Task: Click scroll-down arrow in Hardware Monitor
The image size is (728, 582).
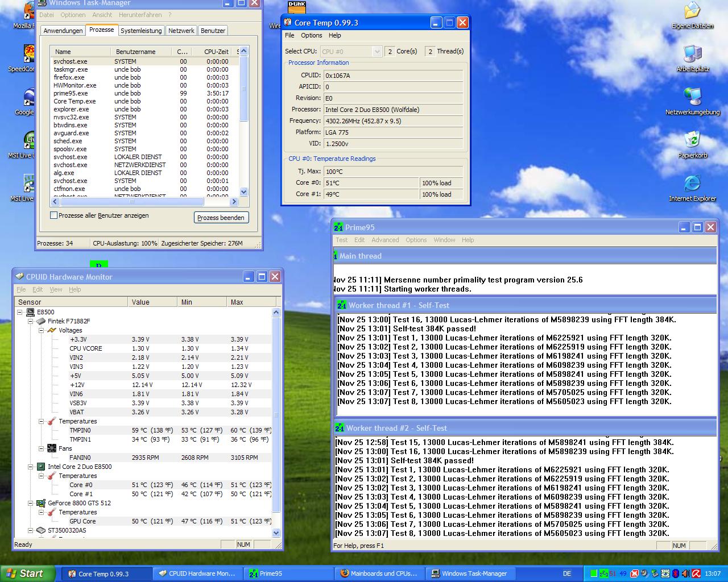Action: (276, 533)
